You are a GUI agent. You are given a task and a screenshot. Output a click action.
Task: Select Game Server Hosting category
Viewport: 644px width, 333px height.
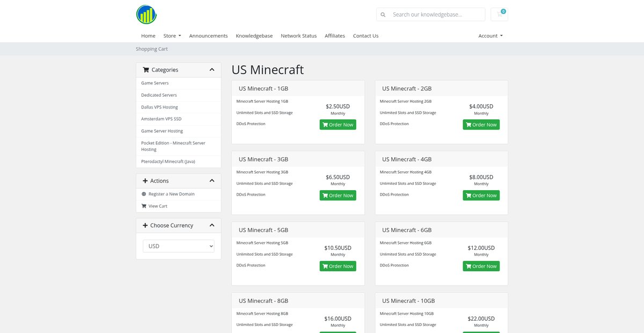point(178,131)
